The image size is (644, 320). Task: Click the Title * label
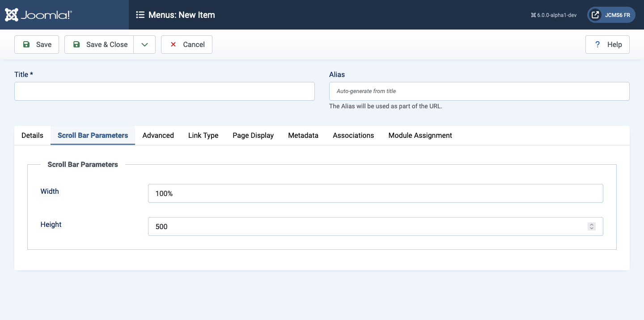(x=24, y=74)
